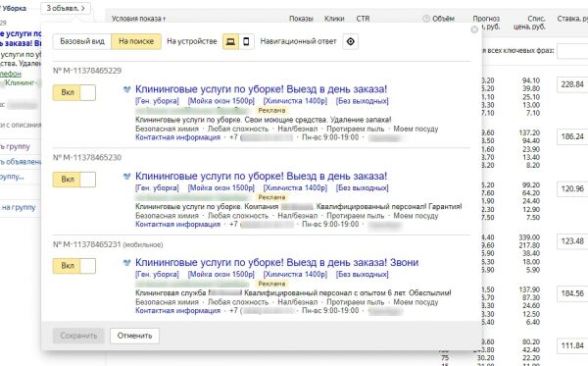The height and width of the screenshot is (366, 588).
Task: Select the mobile device preview icon
Action: (246, 41)
